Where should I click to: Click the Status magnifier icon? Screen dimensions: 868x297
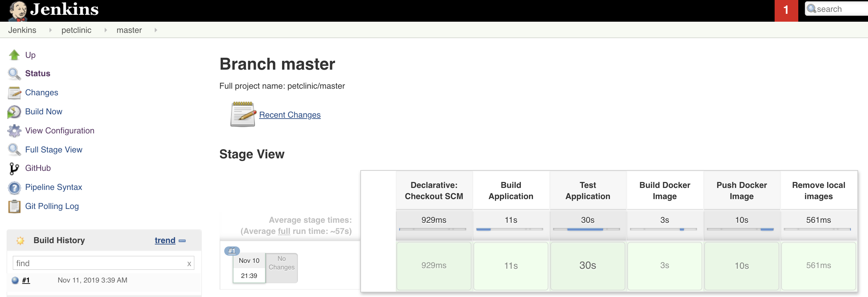(x=14, y=73)
